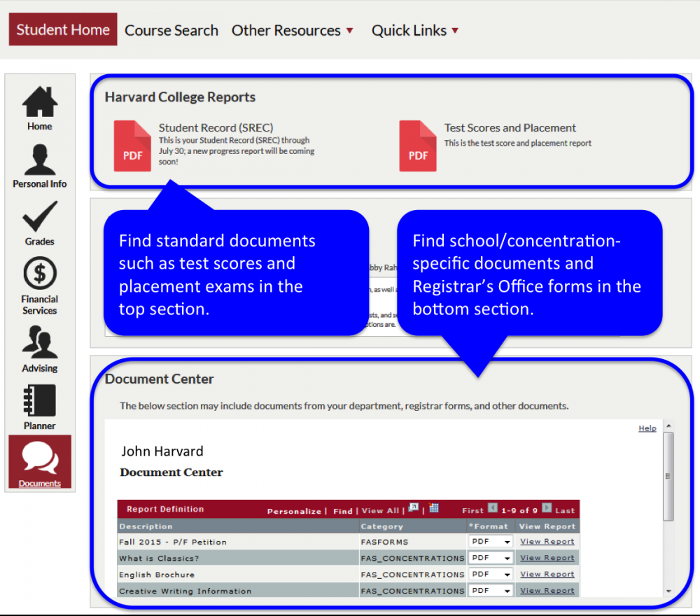700x616 pixels.
Task: Open the Test Scores and Placement PDF
Action: (x=418, y=146)
